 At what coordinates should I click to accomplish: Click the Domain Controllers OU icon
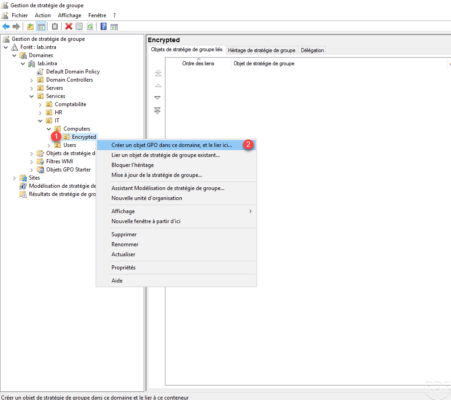click(40, 80)
